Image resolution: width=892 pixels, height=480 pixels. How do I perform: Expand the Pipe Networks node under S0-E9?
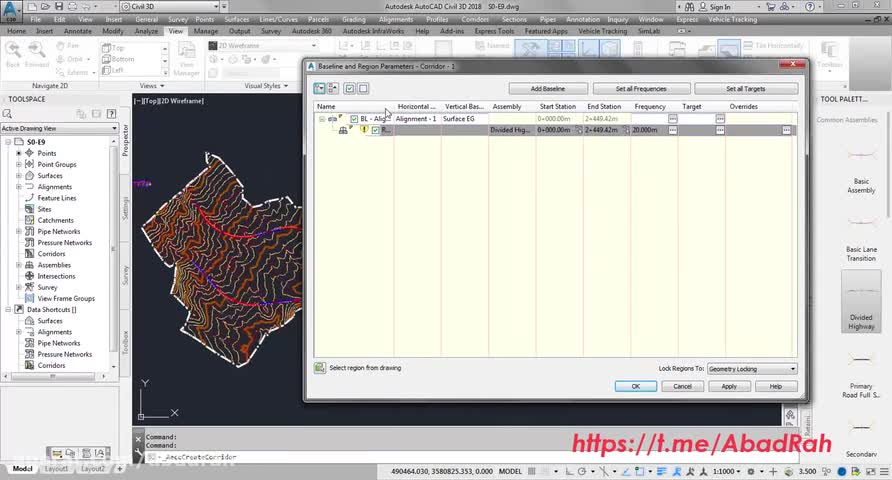19,231
